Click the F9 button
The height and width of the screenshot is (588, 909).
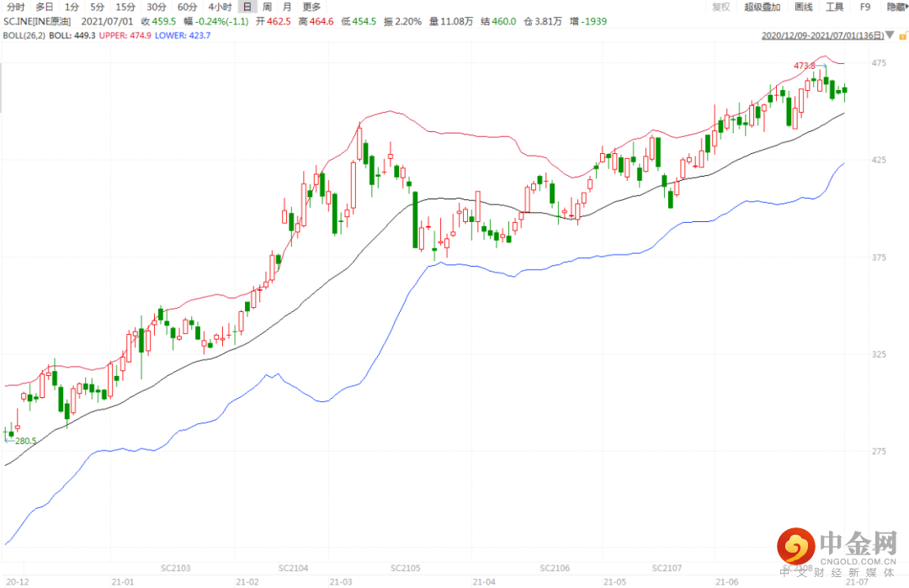[x=865, y=7]
